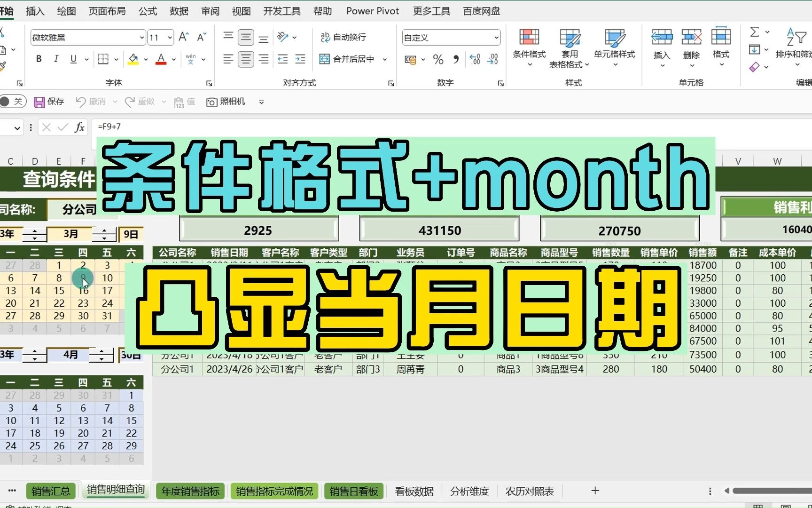Image resolution: width=812 pixels, height=508 pixels.
Task: Click the accounting number format icon
Action: point(410,60)
